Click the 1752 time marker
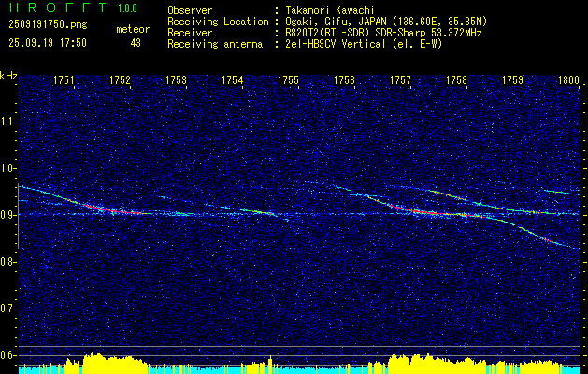The image size is (588, 374). [120, 79]
